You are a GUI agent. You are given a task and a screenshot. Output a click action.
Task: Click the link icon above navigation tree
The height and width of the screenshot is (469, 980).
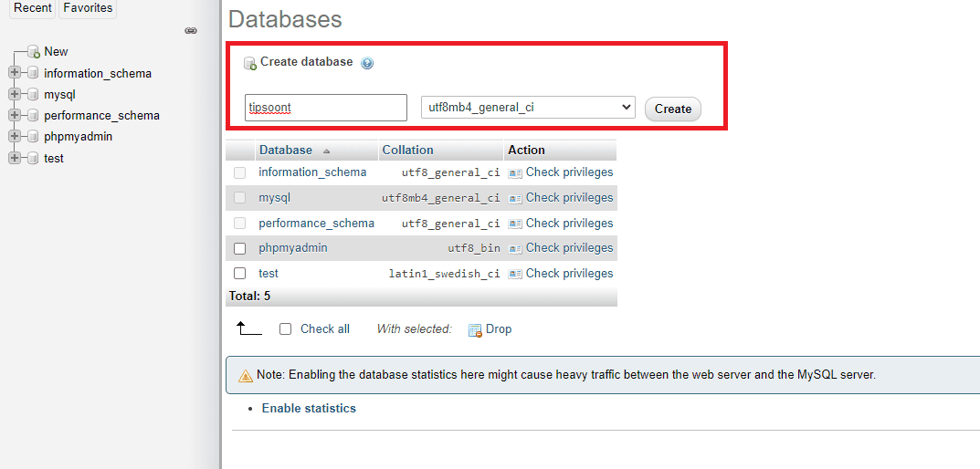191,31
